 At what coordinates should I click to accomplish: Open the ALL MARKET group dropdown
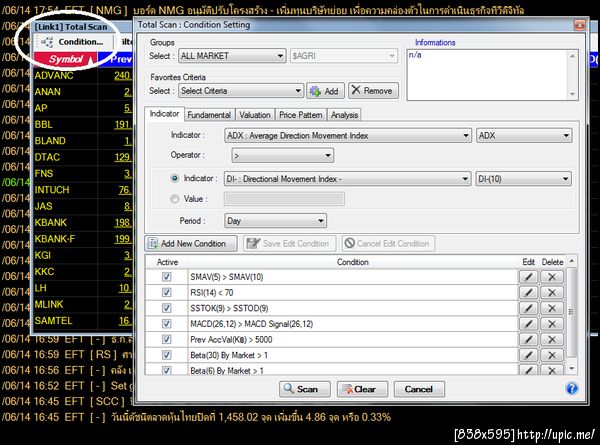[x=232, y=56]
